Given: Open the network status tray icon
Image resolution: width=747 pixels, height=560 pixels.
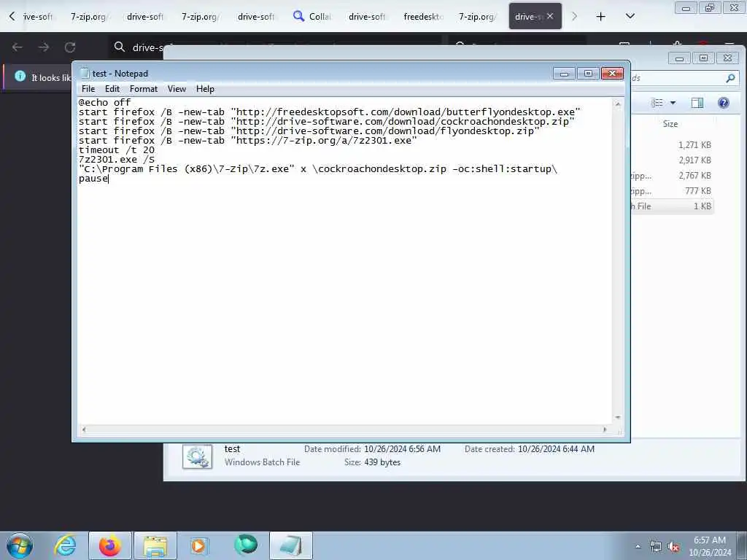Looking at the screenshot, I should pyautogui.click(x=656, y=547).
